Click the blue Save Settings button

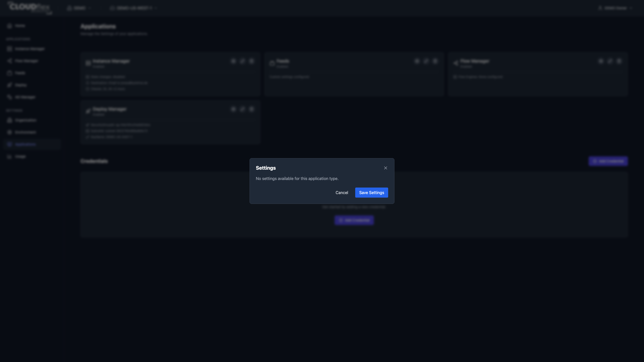point(372,193)
